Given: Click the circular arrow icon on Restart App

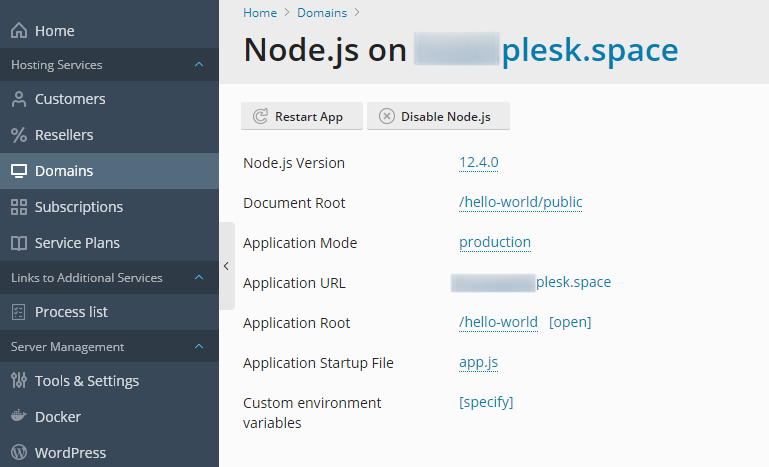Looking at the screenshot, I should coord(260,116).
